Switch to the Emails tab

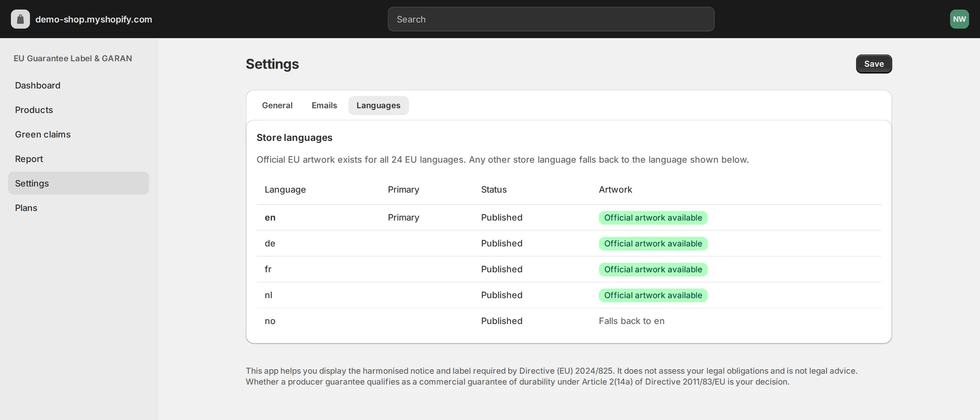pyautogui.click(x=324, y=105)
